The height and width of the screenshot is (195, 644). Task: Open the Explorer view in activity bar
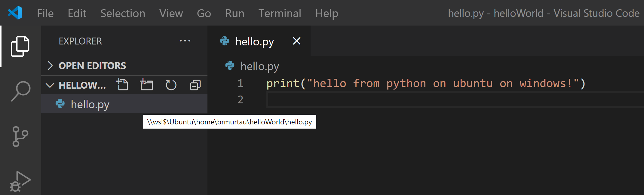point(20,46)
